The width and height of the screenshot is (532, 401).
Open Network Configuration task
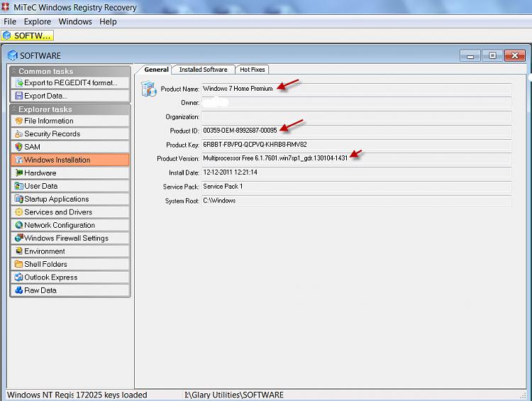tap(70, 225)
